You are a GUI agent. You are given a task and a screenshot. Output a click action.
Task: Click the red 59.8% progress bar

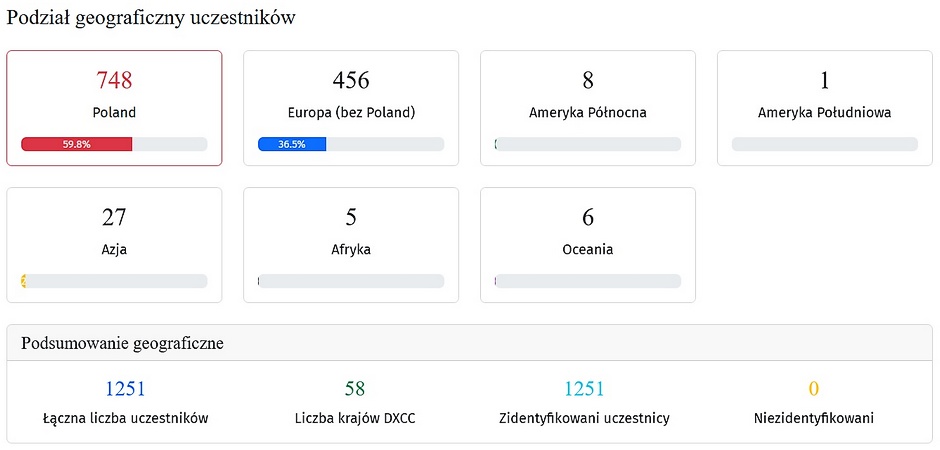pyautogui.click(x=77, y=144)
